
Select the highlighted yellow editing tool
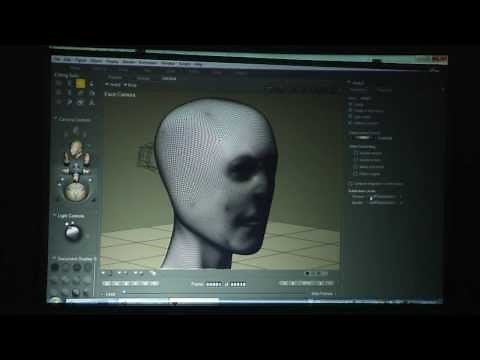pos(80,84)
